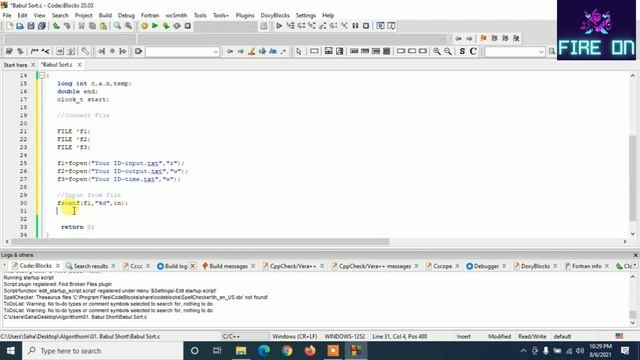The height and width of the screenshot is (360, 640).
Task: Click the Redo toolbar icon
Action: (x=67, y=26)
